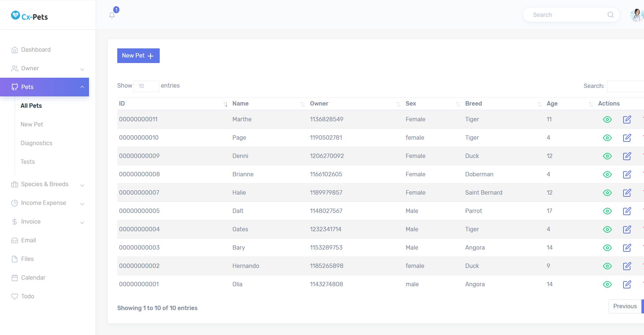The image size is (644, 335).
Task: Click the eye icon for Denni
Action: tap(607, 156)
